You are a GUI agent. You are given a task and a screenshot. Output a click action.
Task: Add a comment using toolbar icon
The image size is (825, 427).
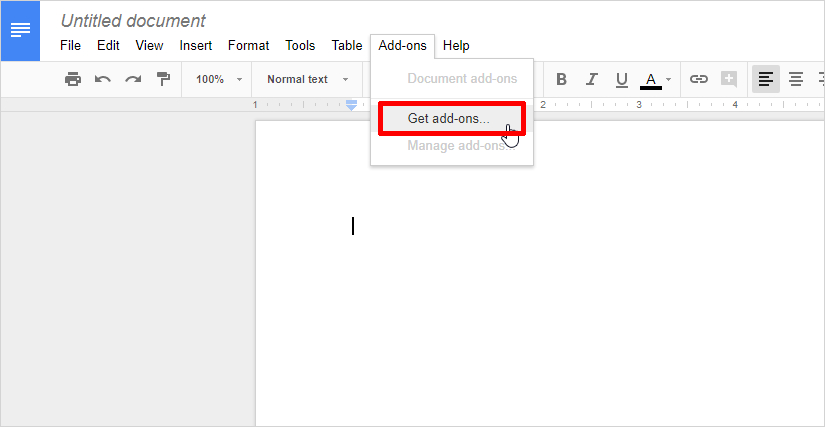pyautogui.click(x=729, y=79)
